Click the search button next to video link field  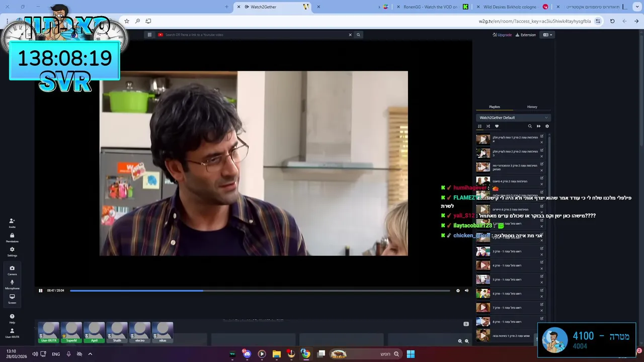coord(358,35)
